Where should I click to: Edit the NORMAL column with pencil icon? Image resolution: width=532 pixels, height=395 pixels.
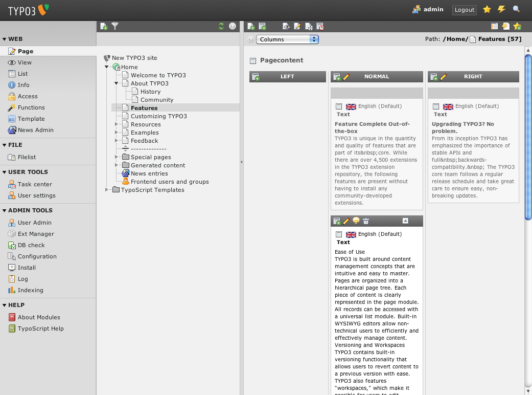pos(346,77)
